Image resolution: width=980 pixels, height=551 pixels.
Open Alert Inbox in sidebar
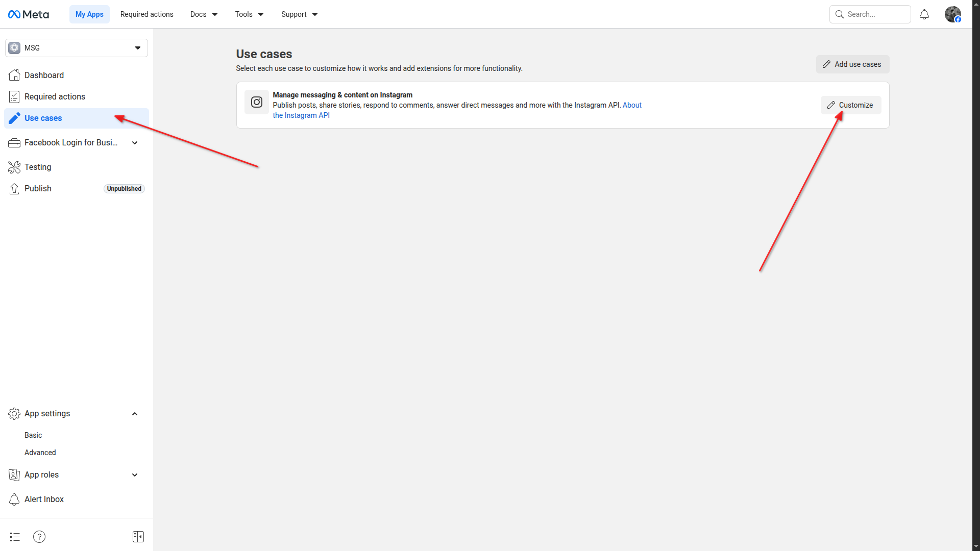tap(44, 499)
